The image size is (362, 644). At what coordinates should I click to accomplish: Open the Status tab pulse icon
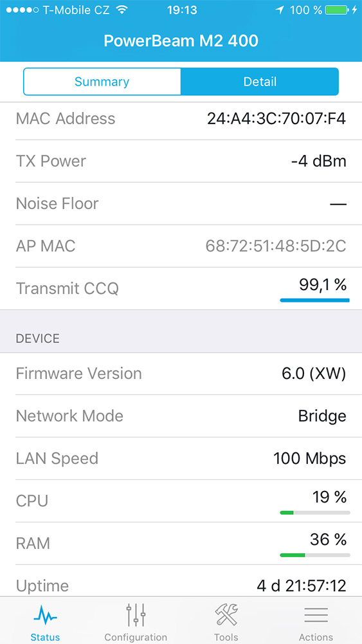pyautogui.click(x=45, y=616)
